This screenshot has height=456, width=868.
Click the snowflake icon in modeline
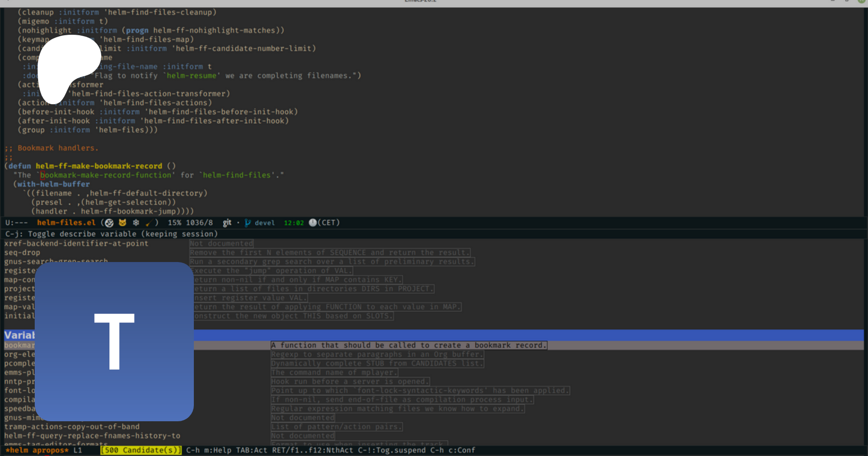click(x=136, y=222)
